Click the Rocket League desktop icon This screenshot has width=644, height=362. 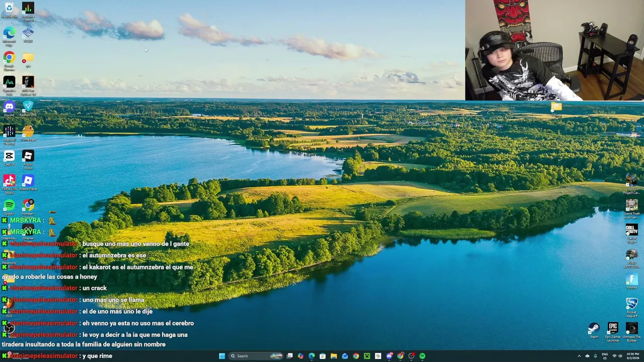631,307
